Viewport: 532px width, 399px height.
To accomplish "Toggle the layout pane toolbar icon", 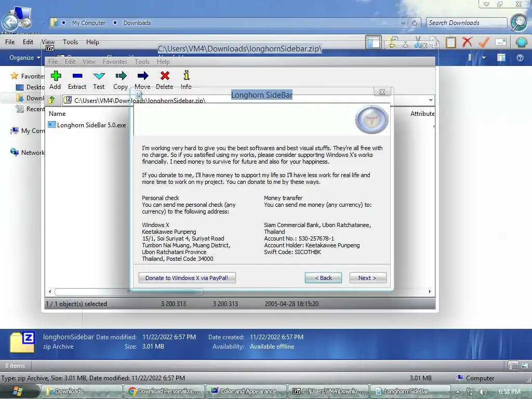I will coord(374,43).
